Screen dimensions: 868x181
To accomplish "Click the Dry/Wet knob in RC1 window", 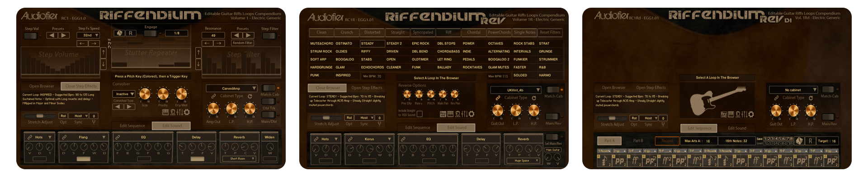I will (x=181, y=94).
